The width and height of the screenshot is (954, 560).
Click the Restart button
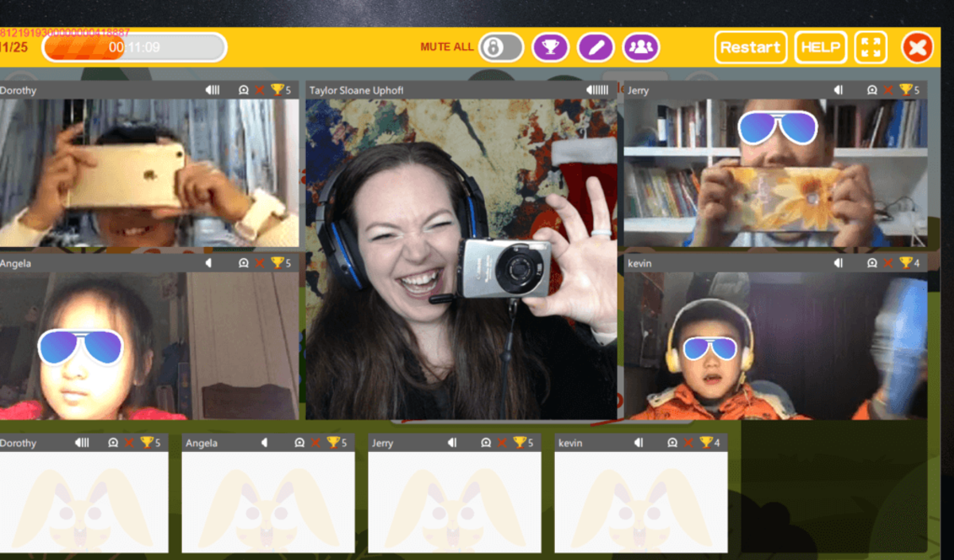(x=750, y=48)
